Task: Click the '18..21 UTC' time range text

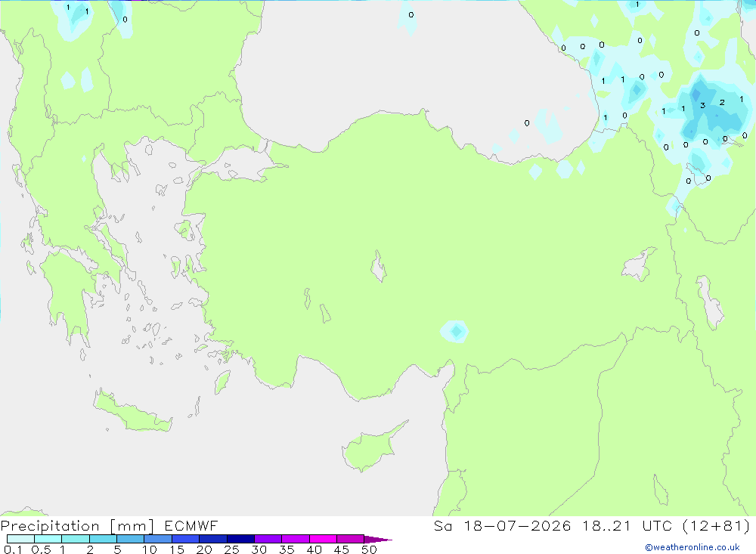Action: click(627, 525)
